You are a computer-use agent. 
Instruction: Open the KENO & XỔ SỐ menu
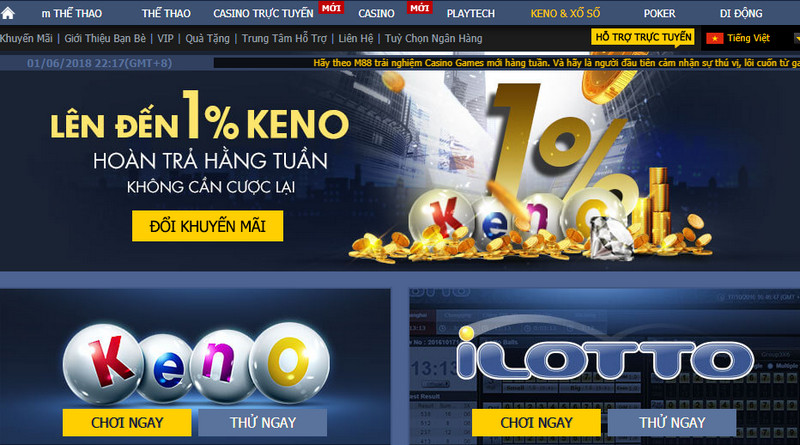[565, 13]
